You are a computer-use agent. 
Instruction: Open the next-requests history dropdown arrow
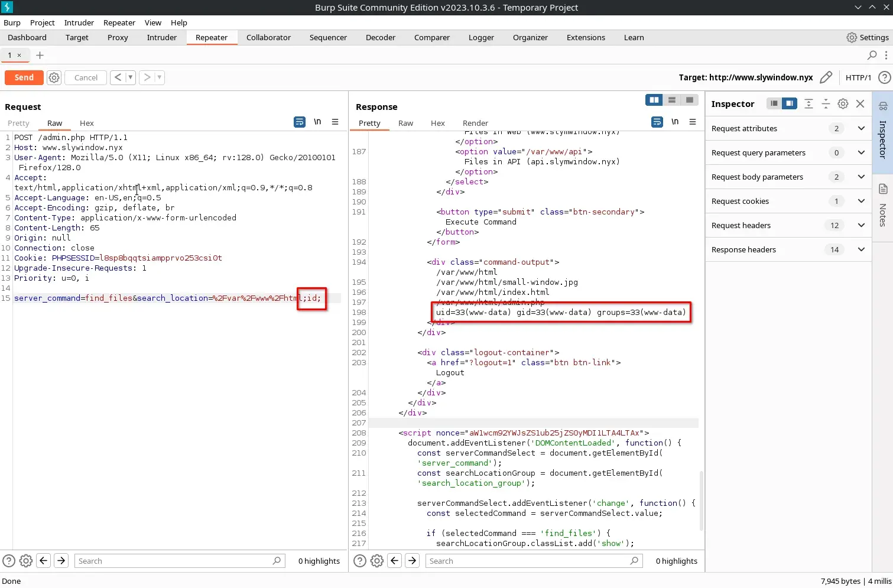[159, 77]
